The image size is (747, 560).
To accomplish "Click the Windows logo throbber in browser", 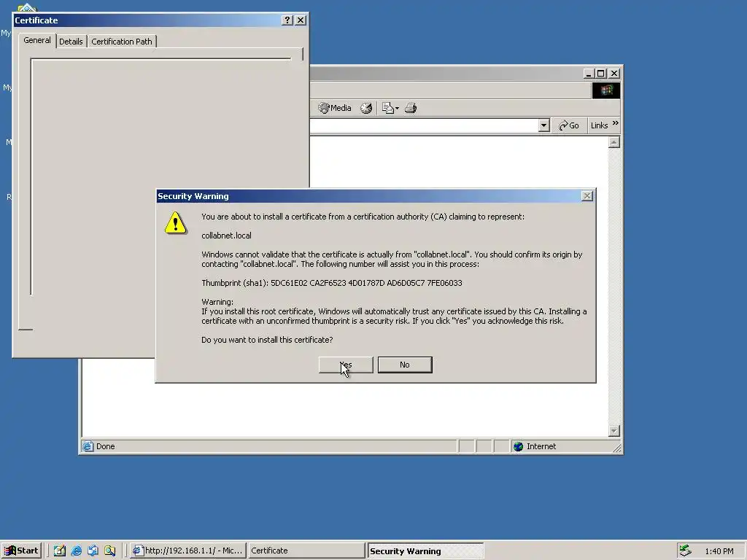I will (x=606, y=90).
